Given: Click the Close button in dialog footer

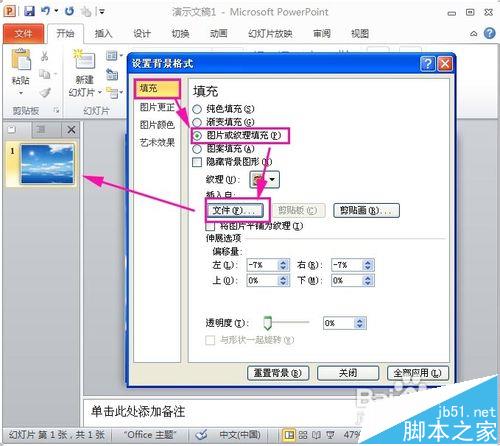Looking at the screenshot, I should point(348,373).
